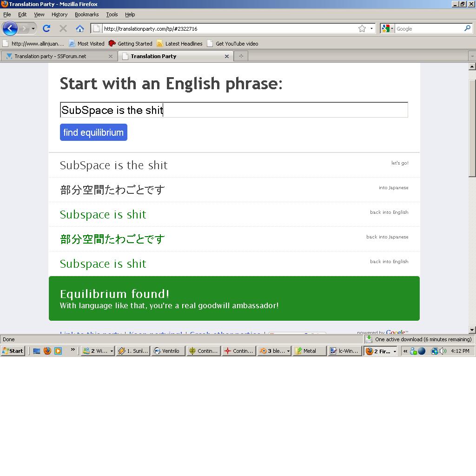Click the Show Desktop quick launch icon
The width and height of the screenshot is (476, 476).
tap(36, 351)
